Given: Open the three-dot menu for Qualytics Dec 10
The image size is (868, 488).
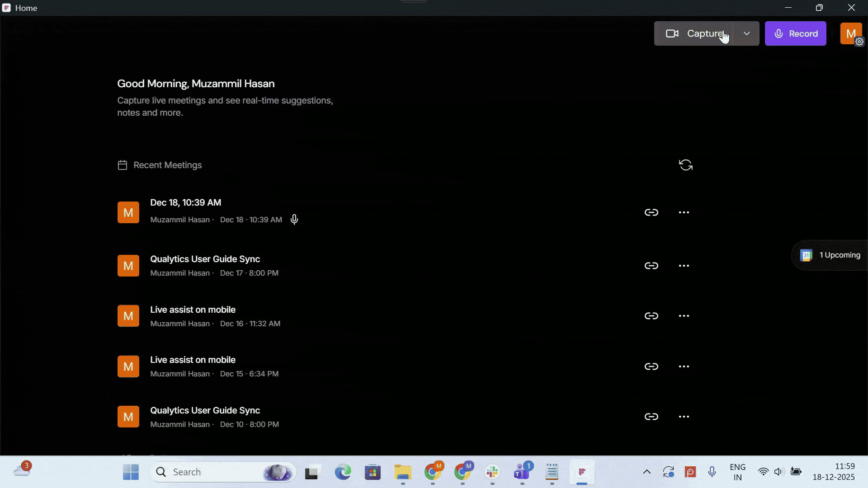Looking at the screenshot, I should (x=684, y=416).
